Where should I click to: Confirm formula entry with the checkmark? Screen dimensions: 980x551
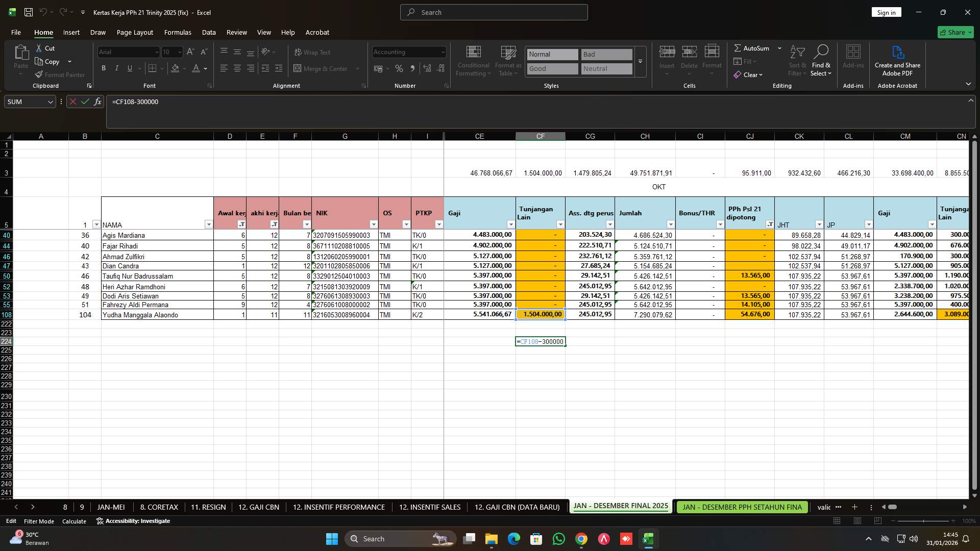pyautogui.click(x=85, y=102)
